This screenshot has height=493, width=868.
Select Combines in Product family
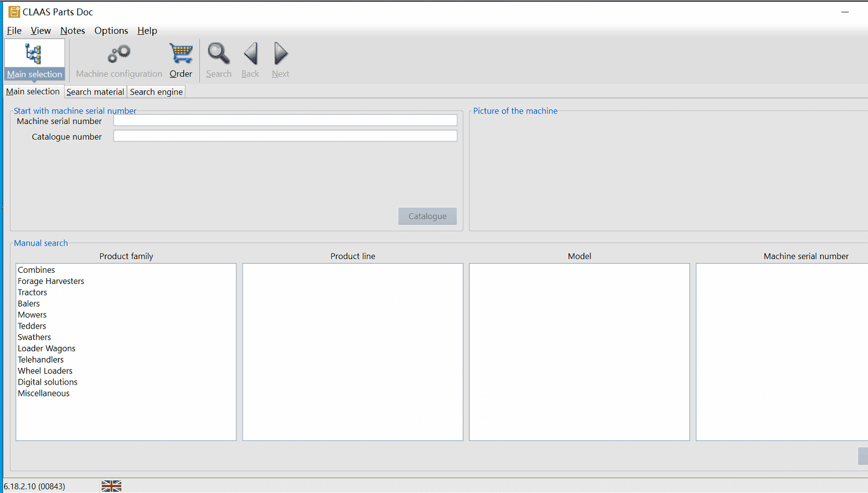pos(37,270)
